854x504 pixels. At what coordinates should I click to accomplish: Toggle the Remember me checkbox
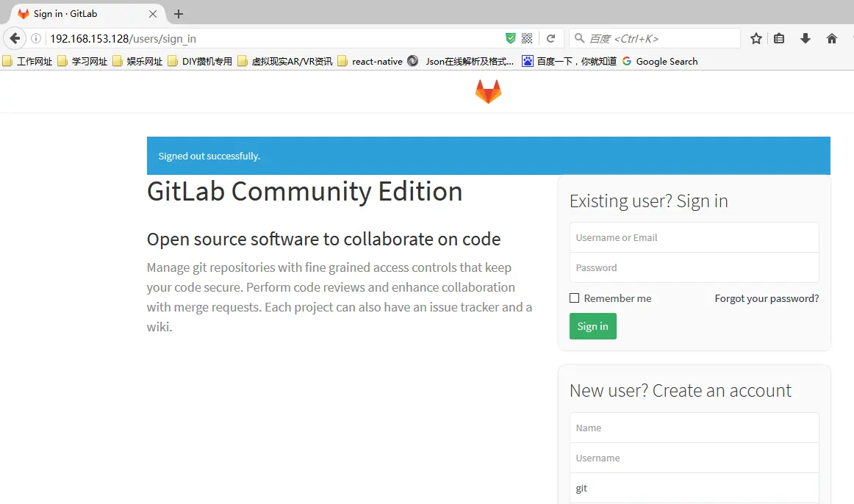[x=574, y=298]
